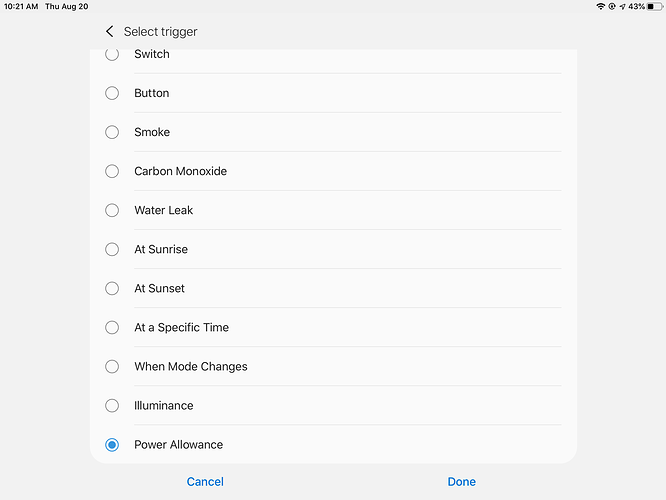Viewport: 666px width, 500px height.
Task: Tap the location arrow status icon
Action: point(623,6)
